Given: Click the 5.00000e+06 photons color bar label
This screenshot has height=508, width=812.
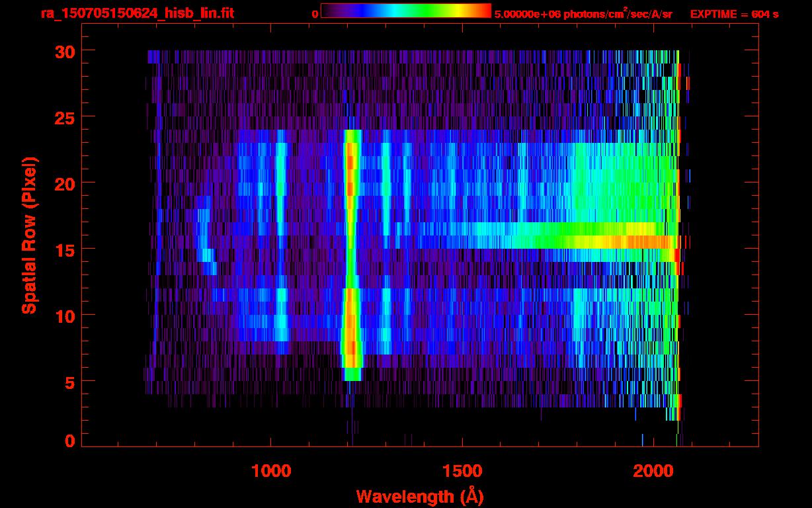Looking at the screenshot, I should 583,14.
